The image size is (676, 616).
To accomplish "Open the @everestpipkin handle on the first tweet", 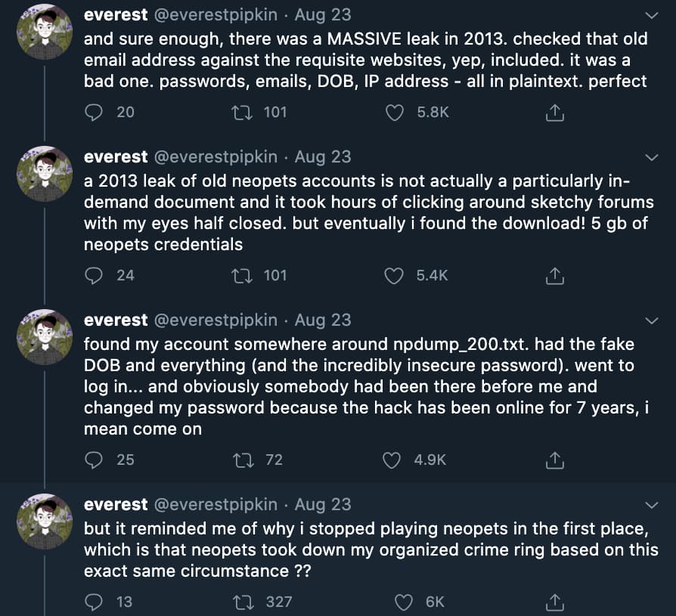I will (x=216, y=15).
